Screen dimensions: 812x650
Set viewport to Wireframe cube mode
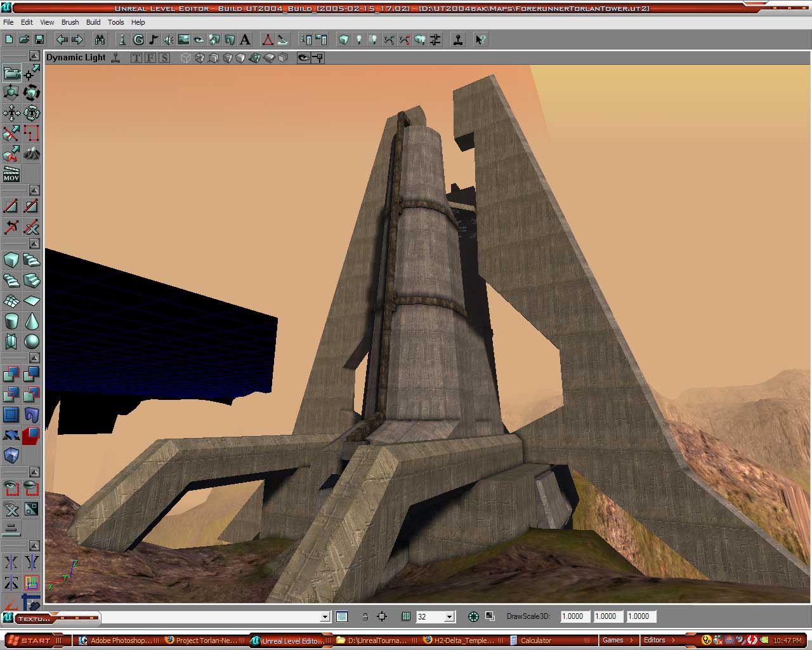tap(186, 58)
